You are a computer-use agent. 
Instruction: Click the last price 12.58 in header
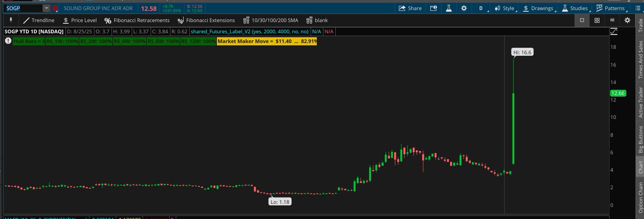tap(149, 9)
